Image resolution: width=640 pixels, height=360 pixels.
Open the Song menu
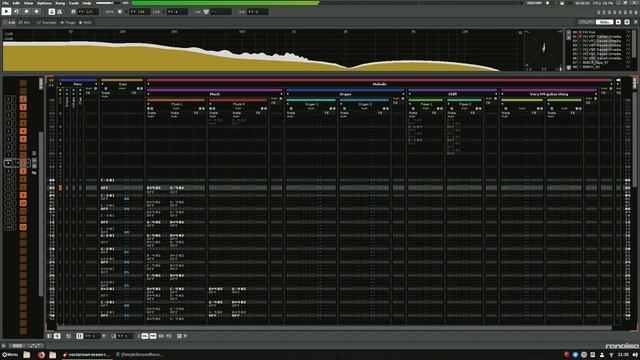coord(60,3)
